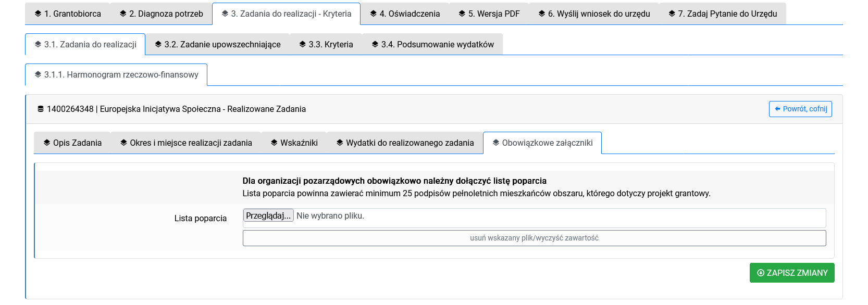Screen dimensions: 868x305
Task: Click the database icon next to 1400264348
Action: tap(41, 109)
